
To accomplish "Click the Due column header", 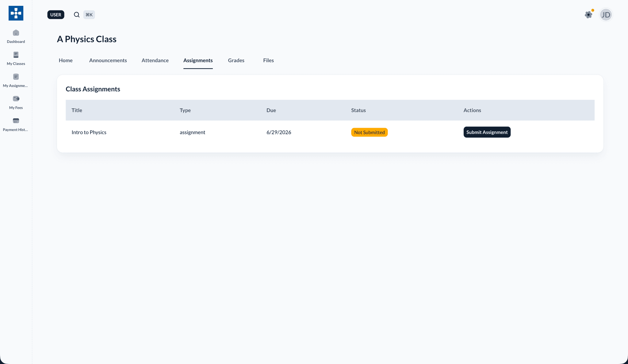I will [x=271, y=110].
